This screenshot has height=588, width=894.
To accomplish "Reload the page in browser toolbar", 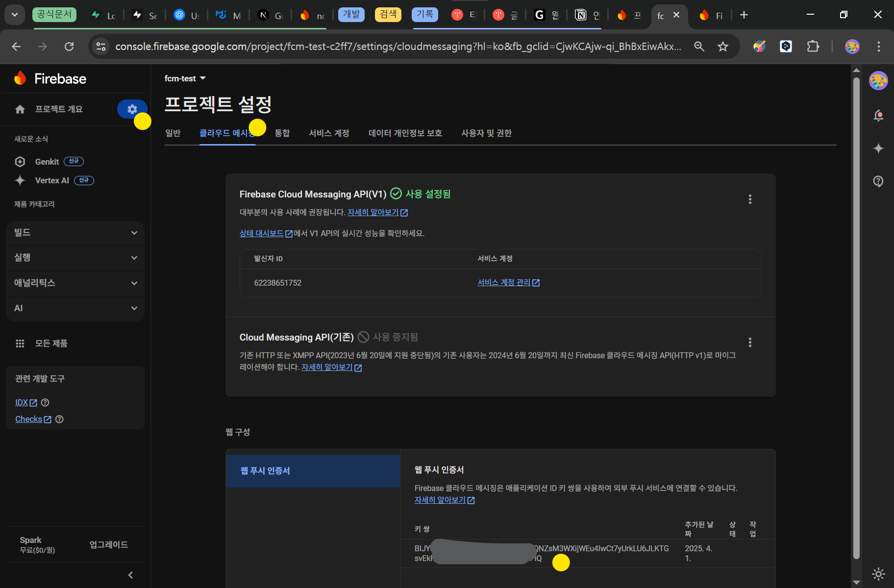I will pos(69,47).
